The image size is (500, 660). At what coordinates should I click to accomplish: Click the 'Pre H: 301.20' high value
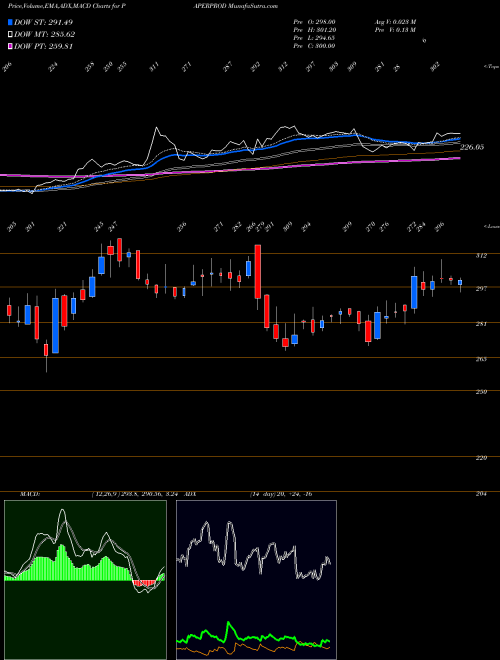(314, 30)
